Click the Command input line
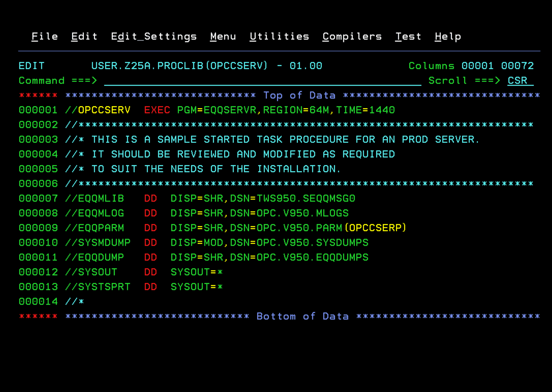 263,80
